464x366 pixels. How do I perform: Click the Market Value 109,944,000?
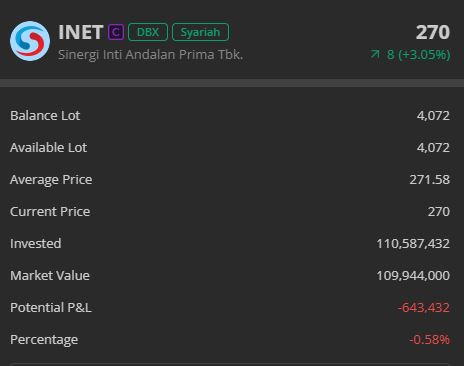click(x=413, y=276)
